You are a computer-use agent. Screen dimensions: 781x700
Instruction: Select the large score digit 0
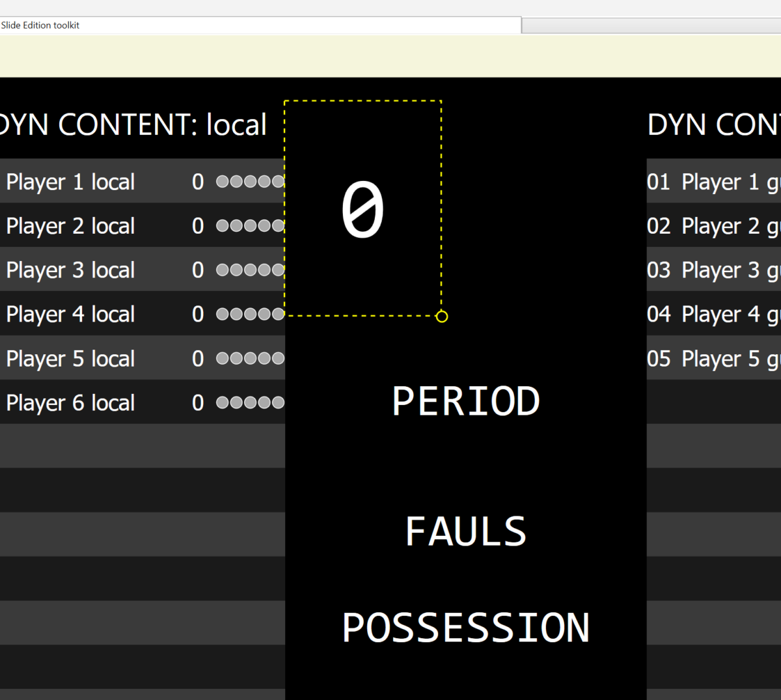pyautogui.click(x=363, y=210)
